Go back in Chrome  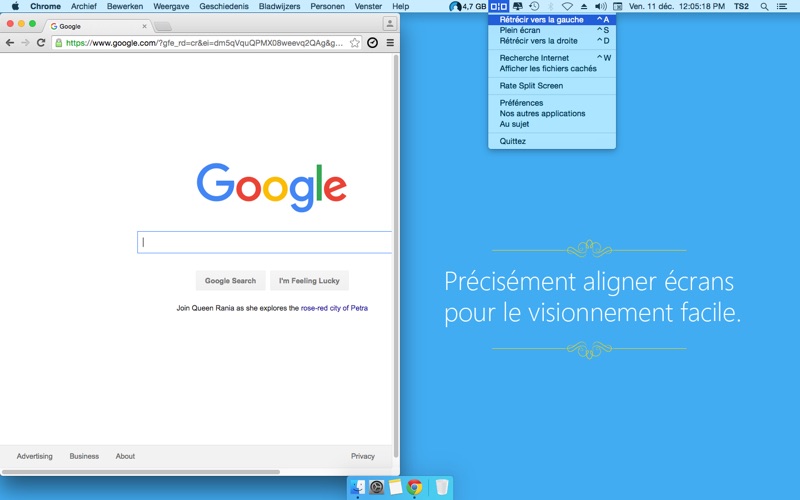[10, 43]
